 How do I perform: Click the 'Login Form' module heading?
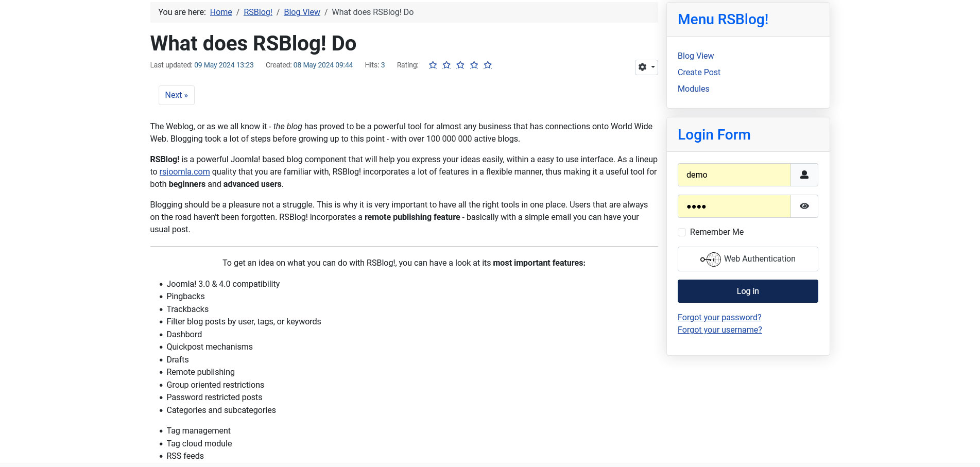(x=714, y=134)
